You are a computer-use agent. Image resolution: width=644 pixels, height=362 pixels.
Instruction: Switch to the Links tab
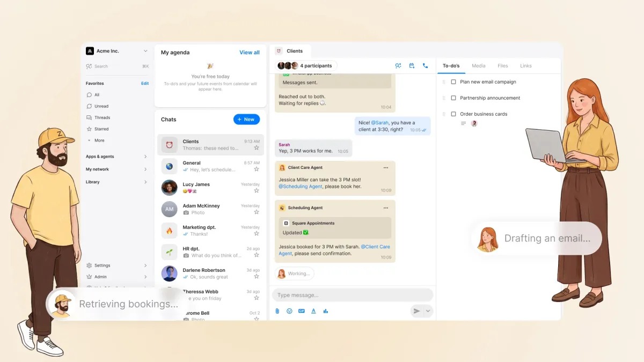tap(526, 66)
